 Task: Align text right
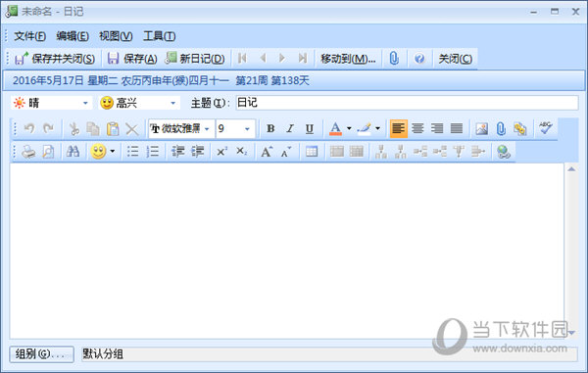pyautogui.click(x=437, y=129)
